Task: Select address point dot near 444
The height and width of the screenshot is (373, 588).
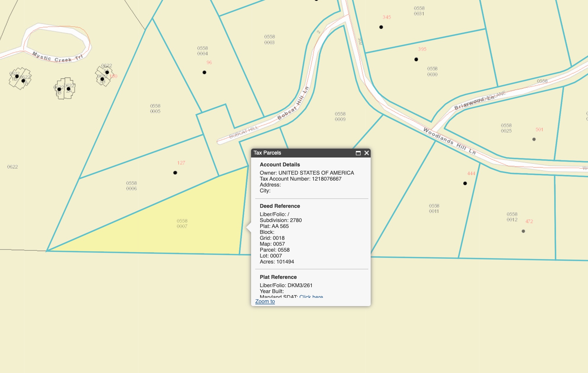Action: coord(465,184)
